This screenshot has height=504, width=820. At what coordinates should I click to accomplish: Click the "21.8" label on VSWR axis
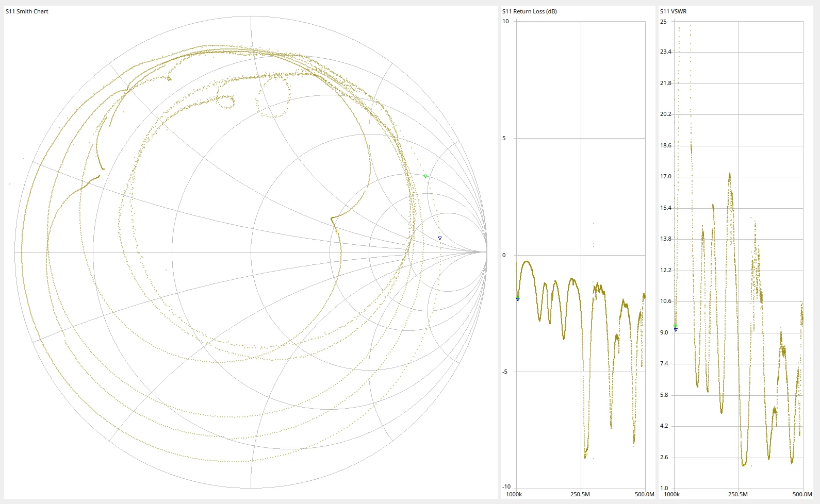[666, 83]
